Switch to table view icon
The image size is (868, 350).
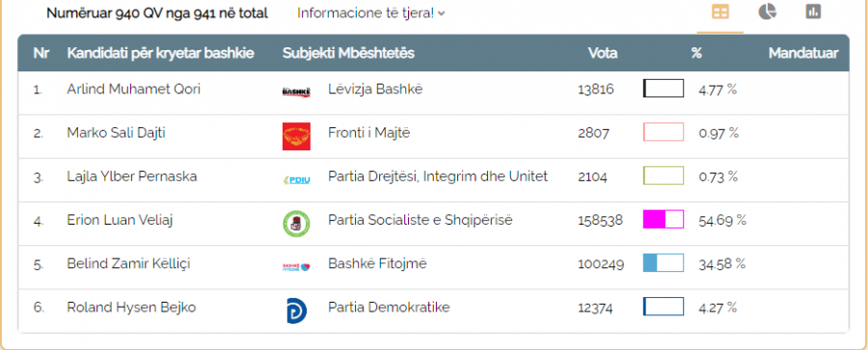[x=720, y=13]
